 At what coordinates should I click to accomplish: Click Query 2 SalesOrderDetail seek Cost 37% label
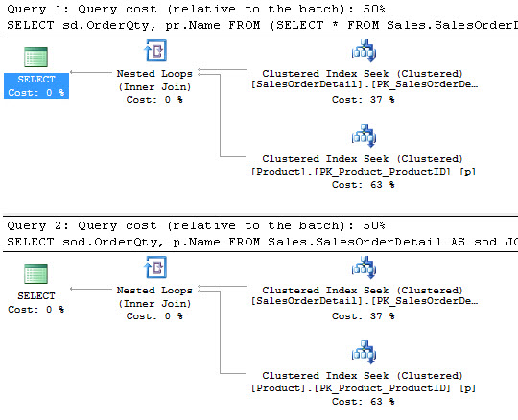363,316
